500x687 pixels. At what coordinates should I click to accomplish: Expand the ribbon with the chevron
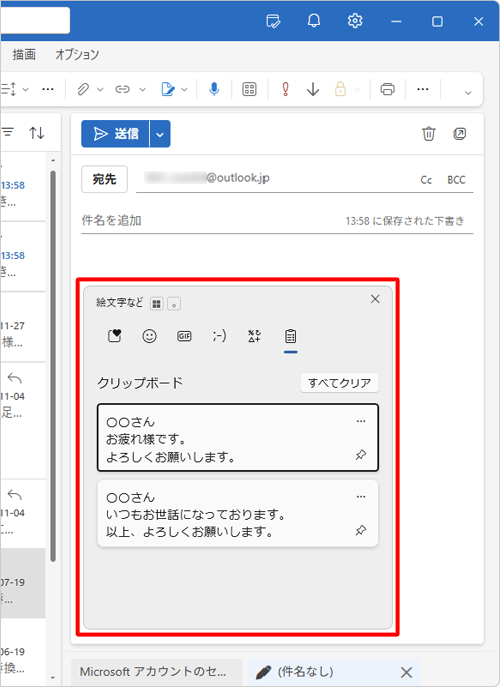tap(468, 92)
